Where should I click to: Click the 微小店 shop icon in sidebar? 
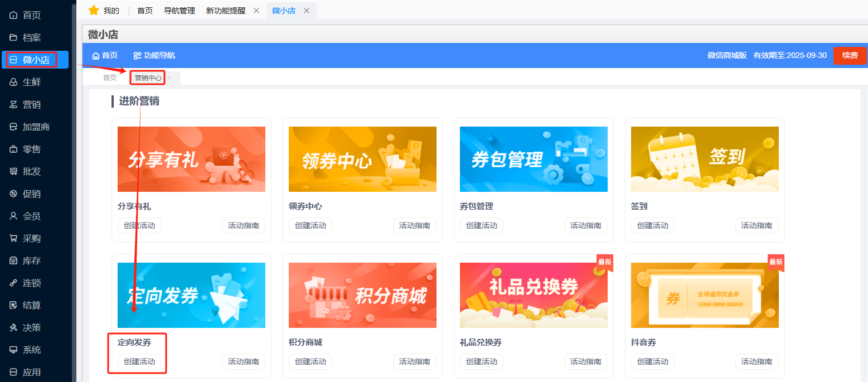(13, 60)
